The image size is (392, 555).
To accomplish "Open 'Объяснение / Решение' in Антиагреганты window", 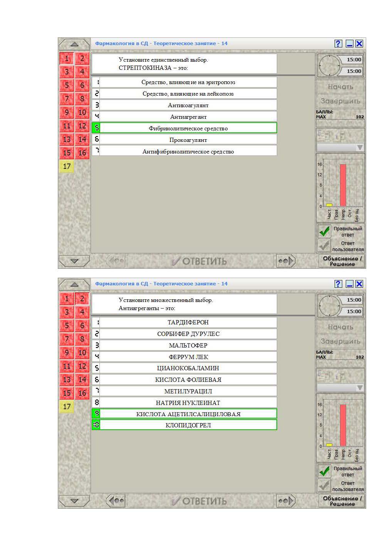I will point(342,501).
